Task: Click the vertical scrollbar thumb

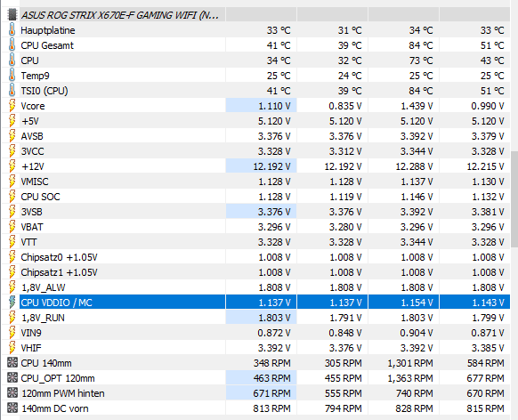Action: point(514,199)
